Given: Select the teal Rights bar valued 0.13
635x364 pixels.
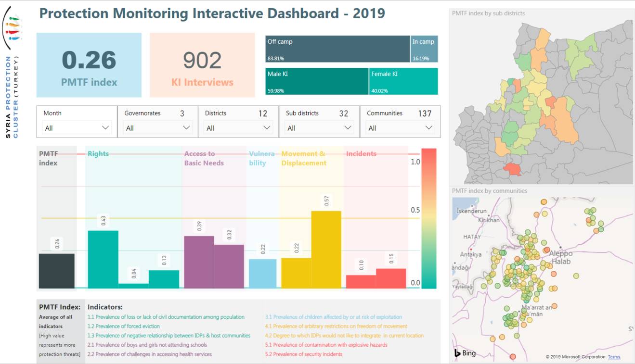Looking at the screenshot, I should pyautogui.click(x=164, y=279).
